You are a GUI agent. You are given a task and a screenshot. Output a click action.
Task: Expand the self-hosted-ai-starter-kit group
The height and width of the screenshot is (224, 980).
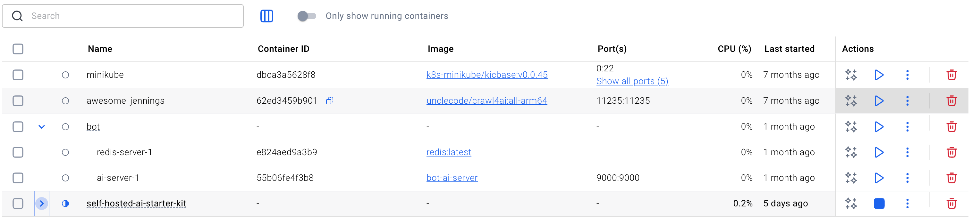pyautogui.click(x=42, y=204)
